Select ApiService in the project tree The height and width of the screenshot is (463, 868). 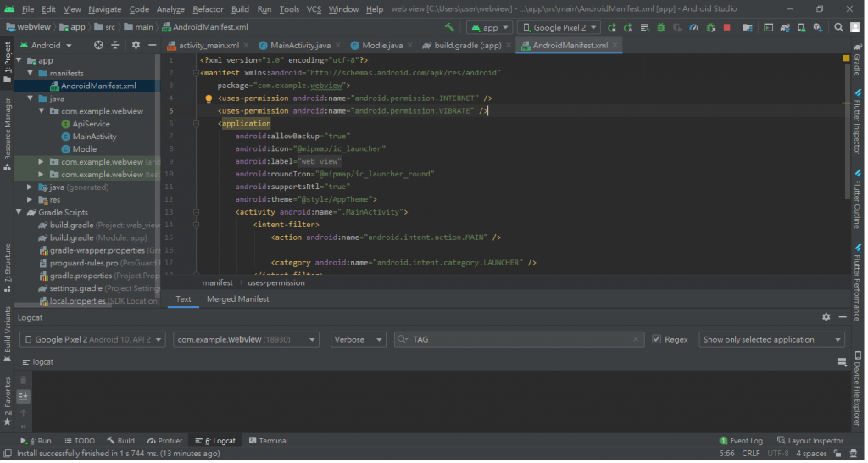tap(92, 125)
